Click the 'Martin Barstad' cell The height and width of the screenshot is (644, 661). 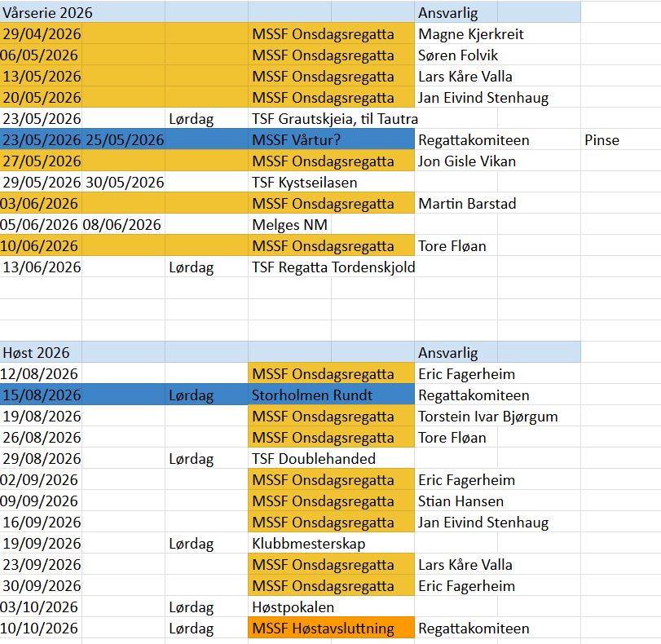pyautogui.click(x=467, y=204)
